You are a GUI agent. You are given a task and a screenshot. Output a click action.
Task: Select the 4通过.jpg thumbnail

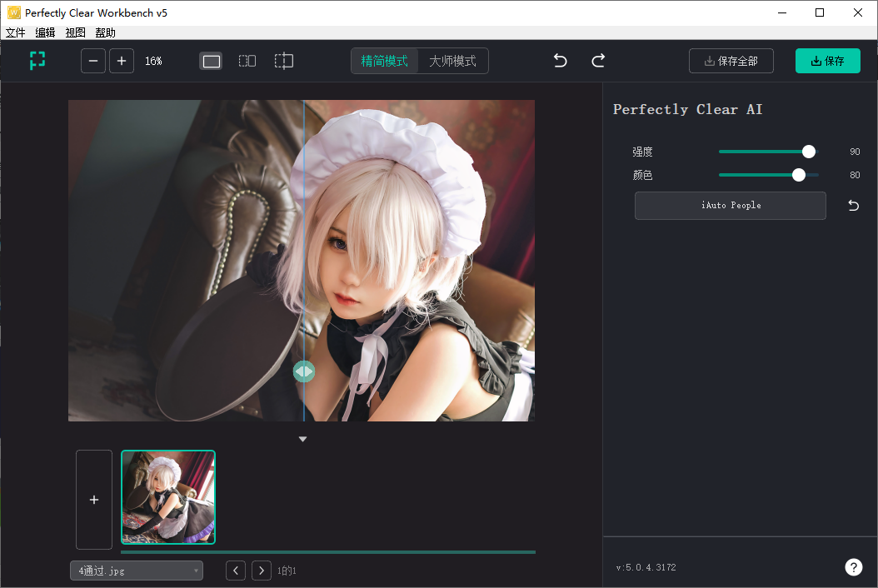[x=168, y=497]
